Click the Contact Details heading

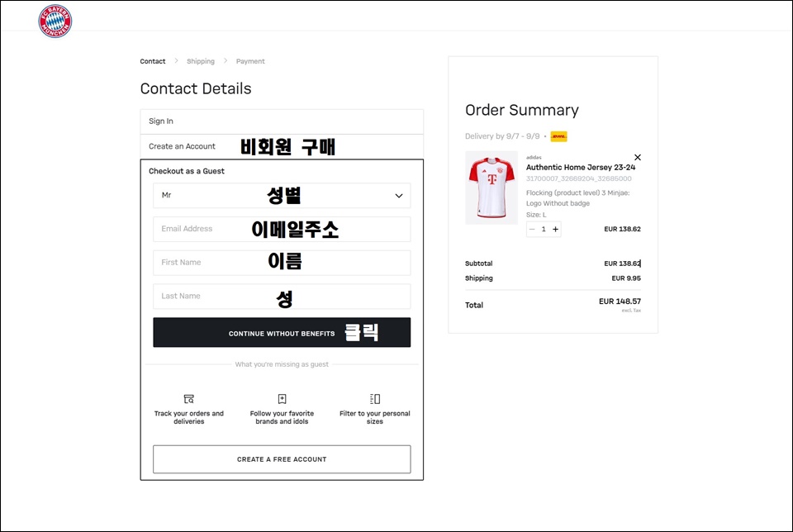(x=196, y=88)
